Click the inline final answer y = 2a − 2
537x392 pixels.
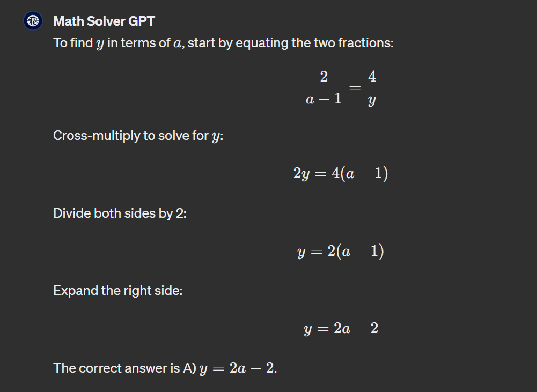tap(237, 369)
